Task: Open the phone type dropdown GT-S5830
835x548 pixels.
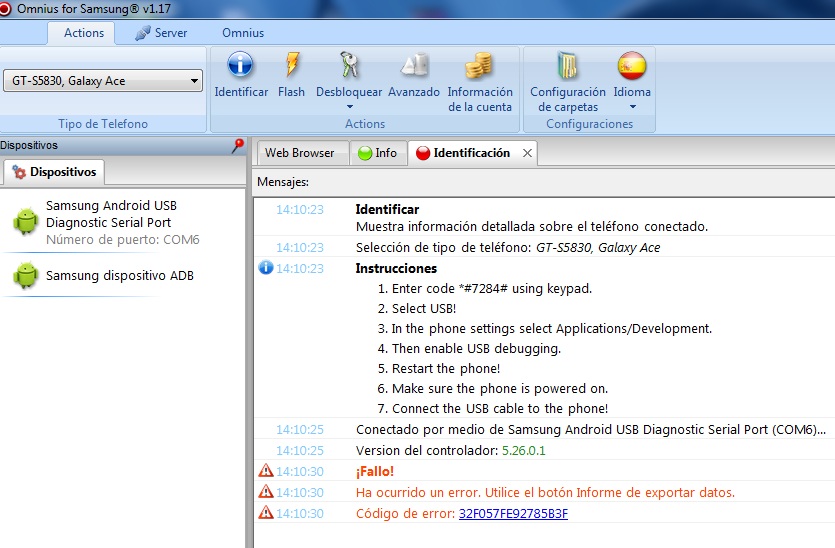Action: coord(103,81)
